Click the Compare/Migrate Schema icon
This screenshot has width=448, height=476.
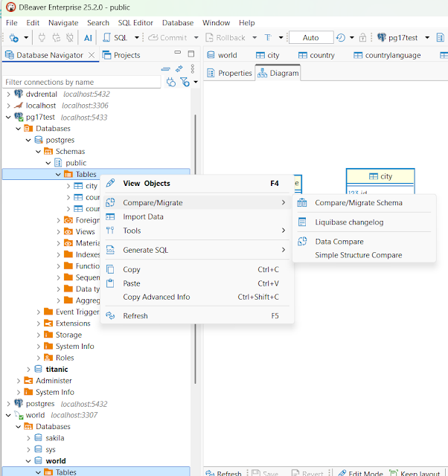pos(302,202)
